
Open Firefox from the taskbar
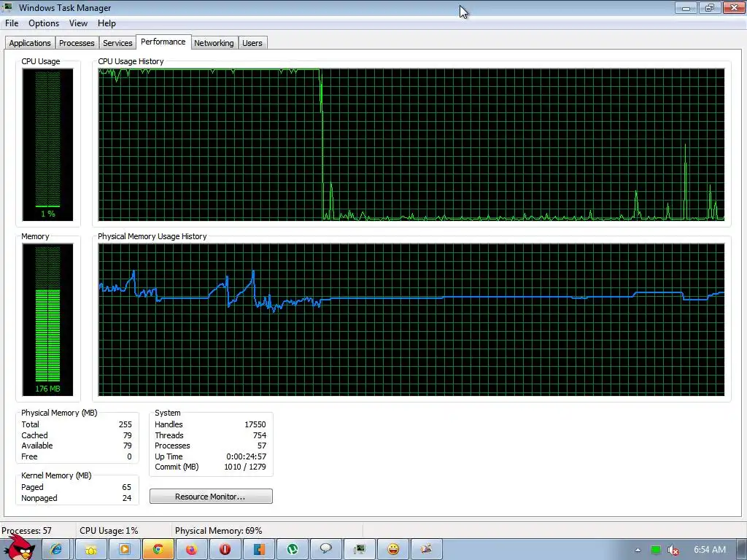click(192, 550)
